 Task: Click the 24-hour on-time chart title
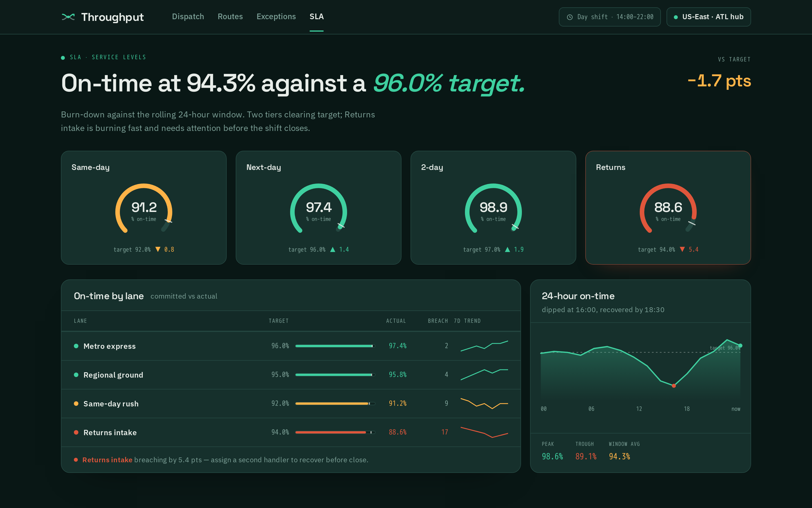(578, 296)
